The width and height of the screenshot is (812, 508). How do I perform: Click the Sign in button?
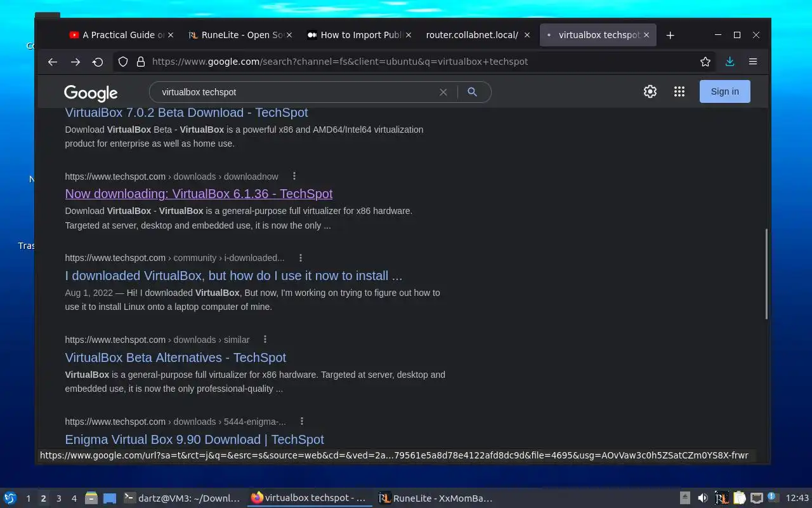pyautogui.click(x=724, y=91)
